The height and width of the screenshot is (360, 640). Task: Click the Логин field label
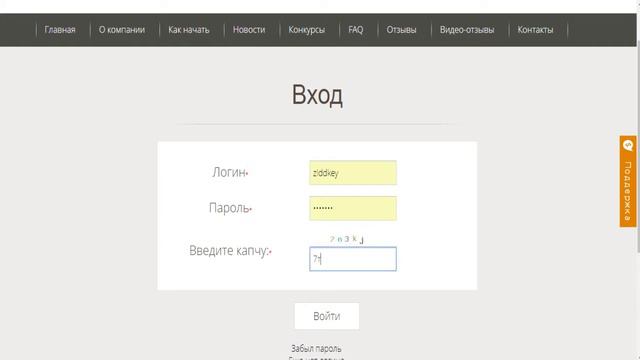pyautogui.click(x=230, y=172)
